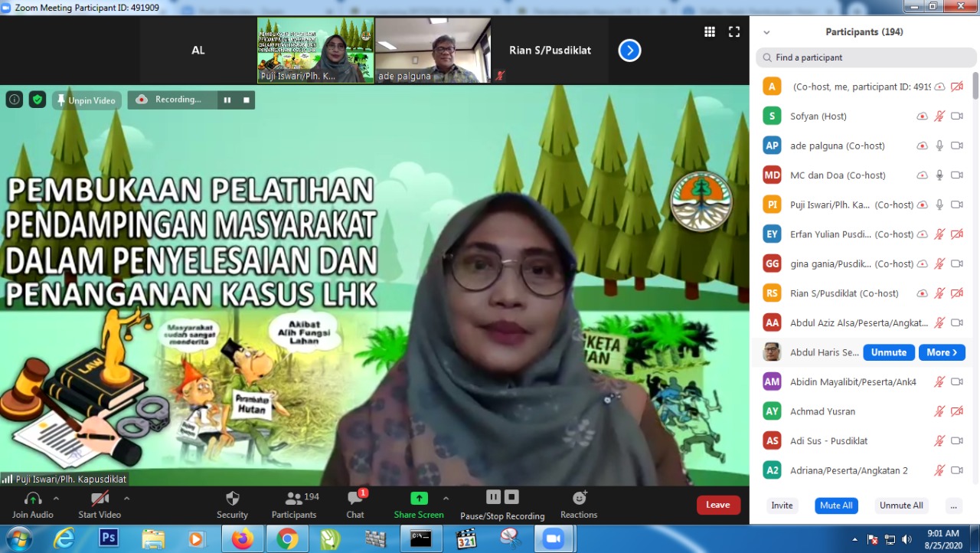Screen dimensions: 980x553
Task: Click the green encryption shield icon
Action: point(38,100)
